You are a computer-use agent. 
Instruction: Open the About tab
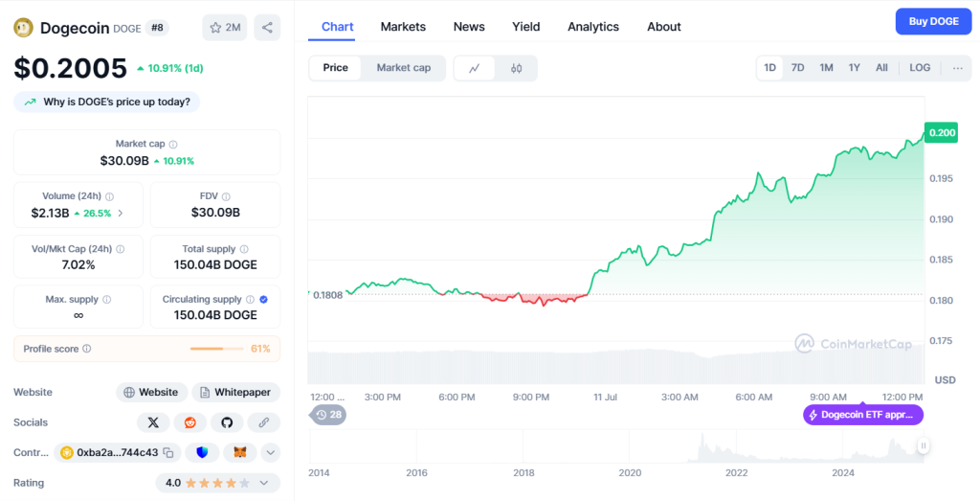coord(664,27)
